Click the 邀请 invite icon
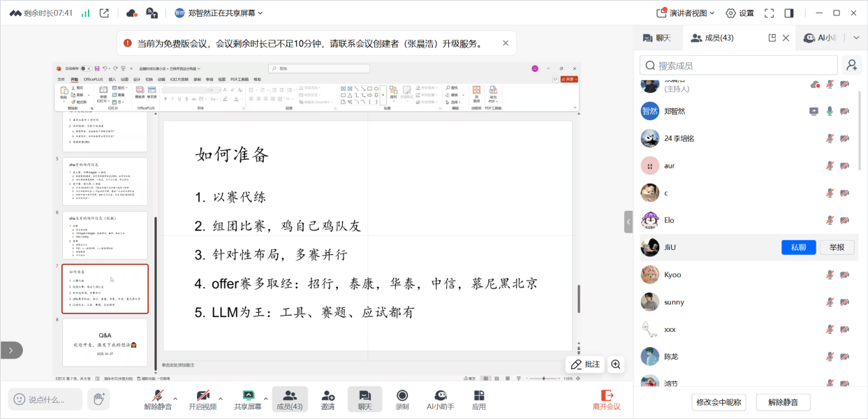 pyautogui.click(x=328, y=396)
